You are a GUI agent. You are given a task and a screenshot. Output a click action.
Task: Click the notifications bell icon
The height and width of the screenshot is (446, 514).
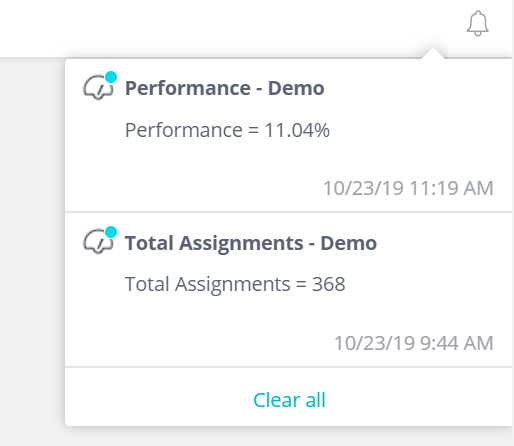478,23
